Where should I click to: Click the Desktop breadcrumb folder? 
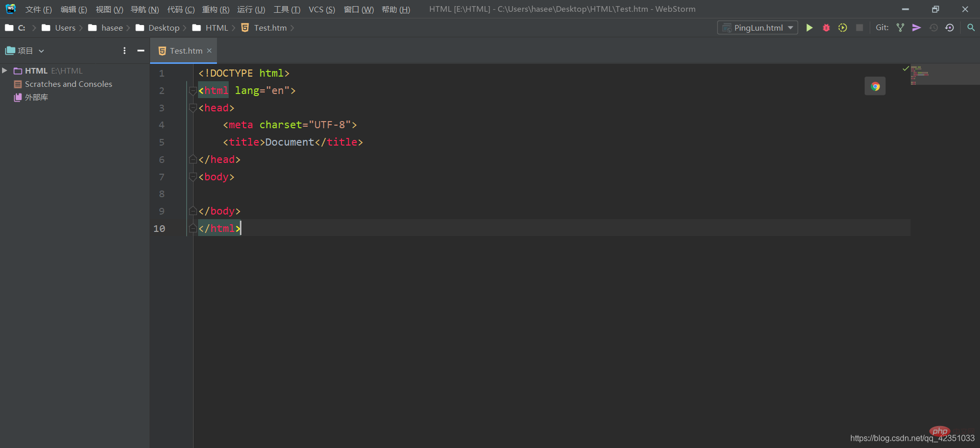[158, 28]
